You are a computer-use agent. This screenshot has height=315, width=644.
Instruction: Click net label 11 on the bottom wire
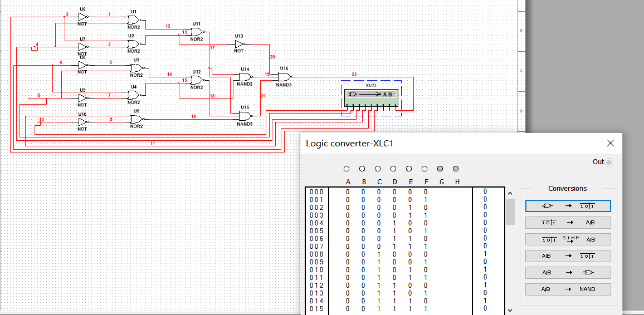(x=153, y=143)
